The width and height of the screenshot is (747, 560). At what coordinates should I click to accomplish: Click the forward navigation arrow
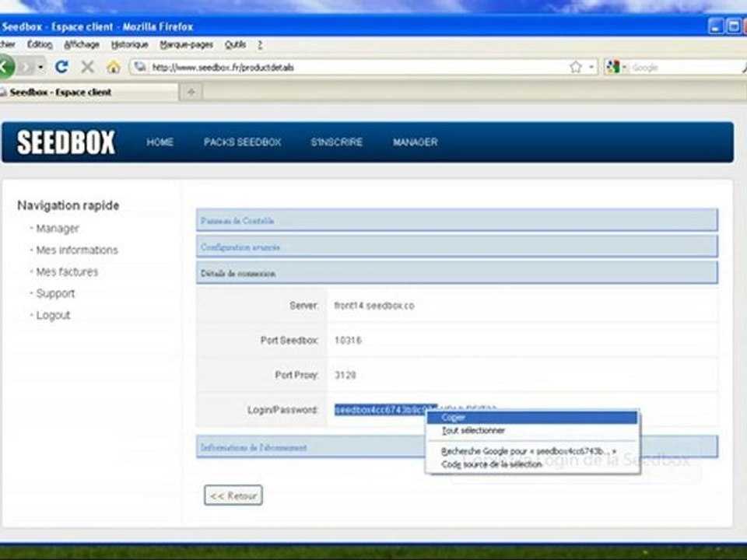point(26,67)
